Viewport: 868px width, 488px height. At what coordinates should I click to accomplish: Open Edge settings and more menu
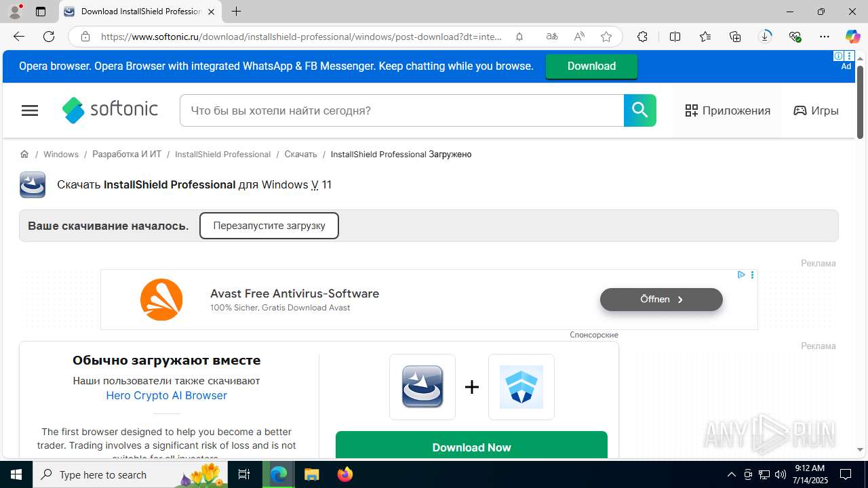pos(825,37)
